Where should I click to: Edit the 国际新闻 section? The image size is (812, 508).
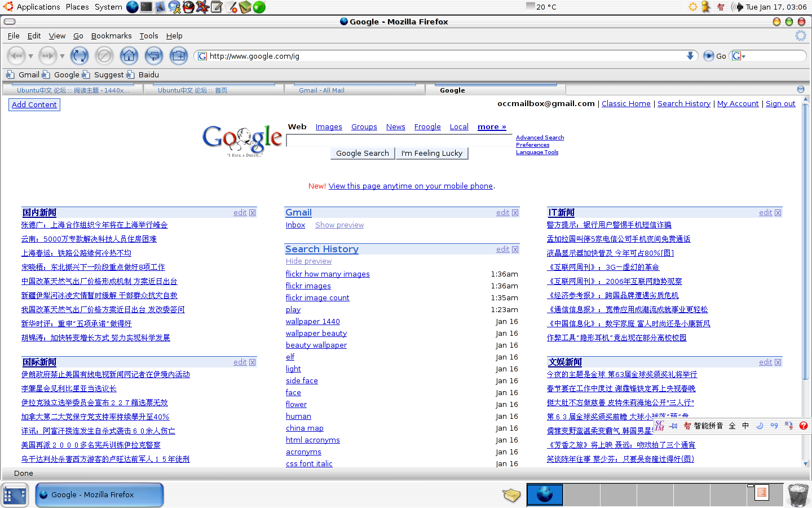pos(240,362)
